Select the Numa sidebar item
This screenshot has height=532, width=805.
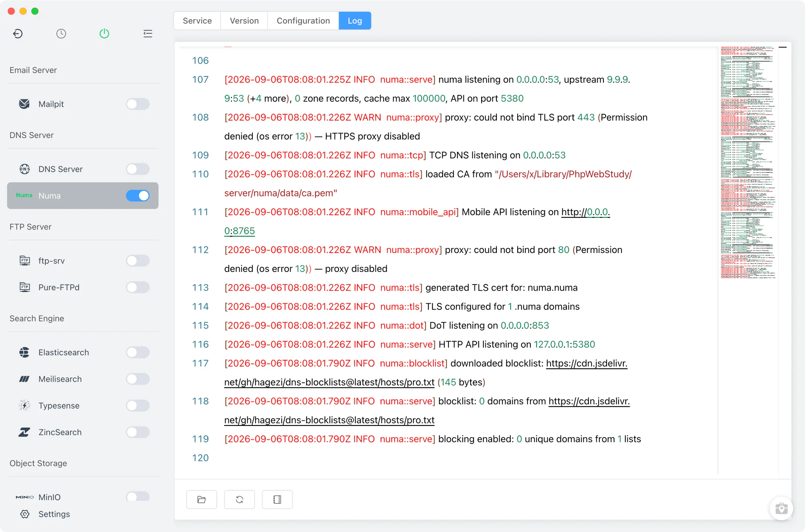[x=83, y=195]
